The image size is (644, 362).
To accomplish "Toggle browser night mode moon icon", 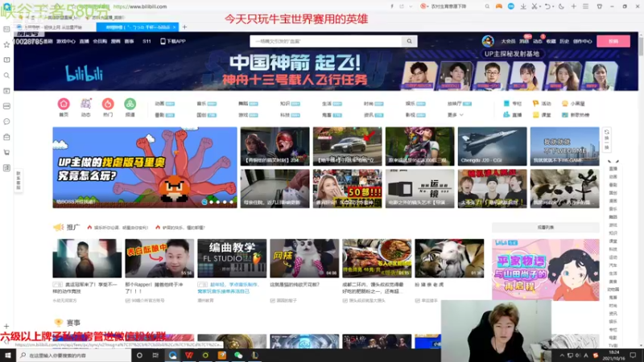I will pyautogui.click(x=561, y=6).
